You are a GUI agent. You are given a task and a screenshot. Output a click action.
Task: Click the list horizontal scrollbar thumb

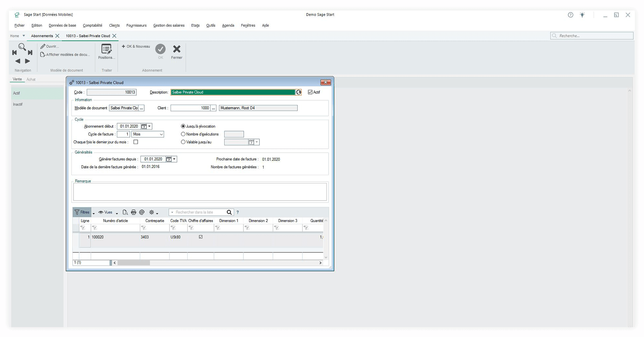click(x=134, y=263)
